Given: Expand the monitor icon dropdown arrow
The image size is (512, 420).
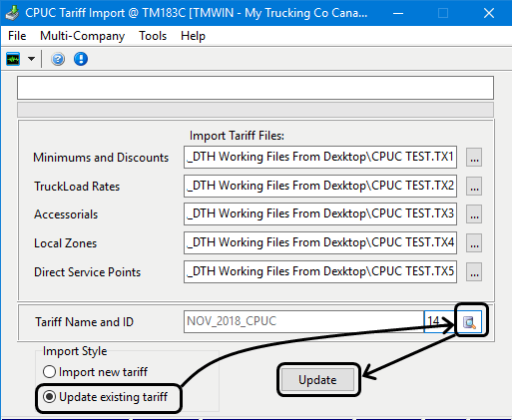Looking at the screenshot, I should tap(31, 59).
